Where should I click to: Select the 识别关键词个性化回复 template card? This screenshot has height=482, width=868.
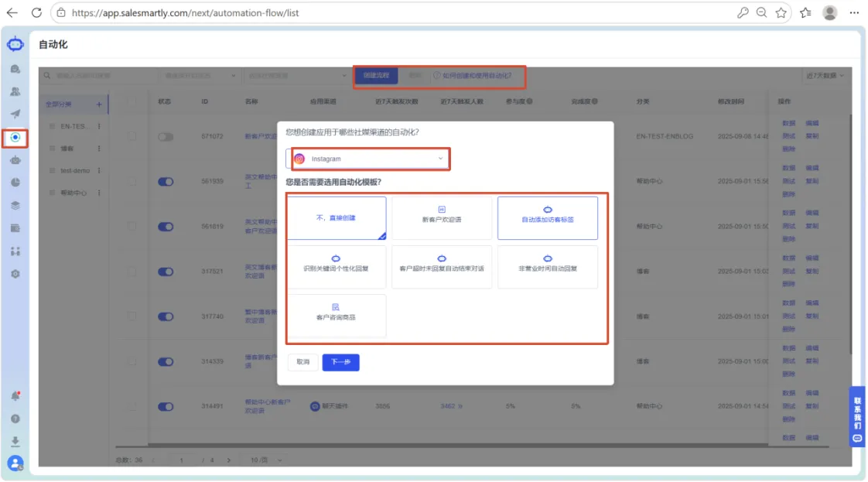[x=337, y=267]
